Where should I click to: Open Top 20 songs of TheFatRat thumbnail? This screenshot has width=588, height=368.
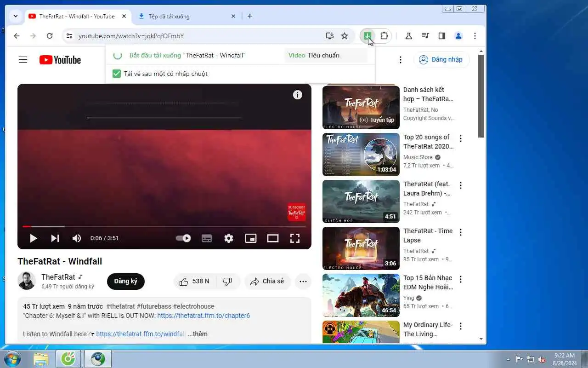pyautogui.click(x=361, y=155)
